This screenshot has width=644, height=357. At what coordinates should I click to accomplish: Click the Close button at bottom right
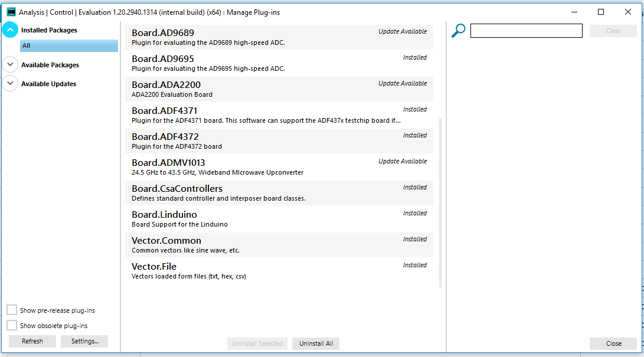pos(614,343)
